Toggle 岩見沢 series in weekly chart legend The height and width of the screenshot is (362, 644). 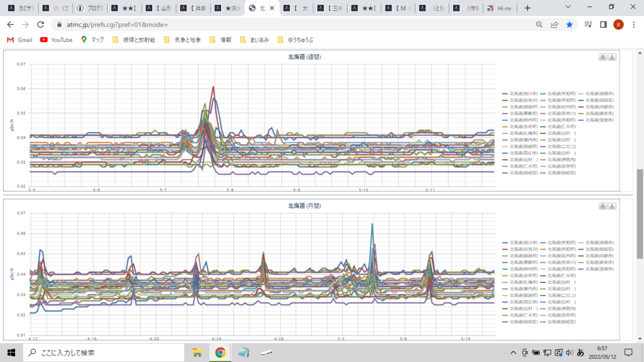(520, 100)
